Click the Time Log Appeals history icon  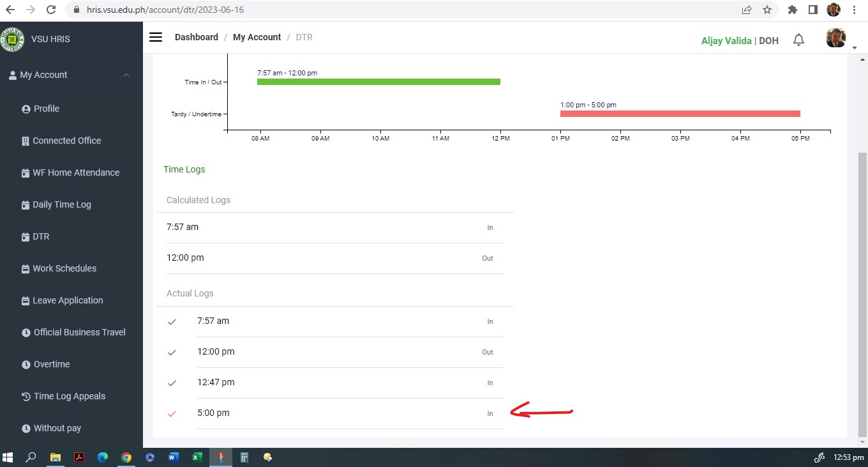pyautogui.click(x=26, y=397)
